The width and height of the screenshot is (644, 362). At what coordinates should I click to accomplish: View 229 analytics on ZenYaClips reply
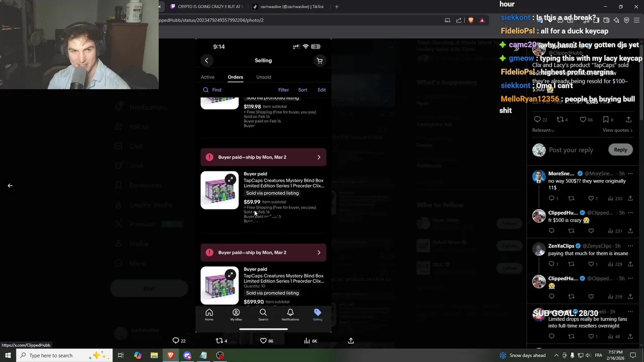pos(615,264)
